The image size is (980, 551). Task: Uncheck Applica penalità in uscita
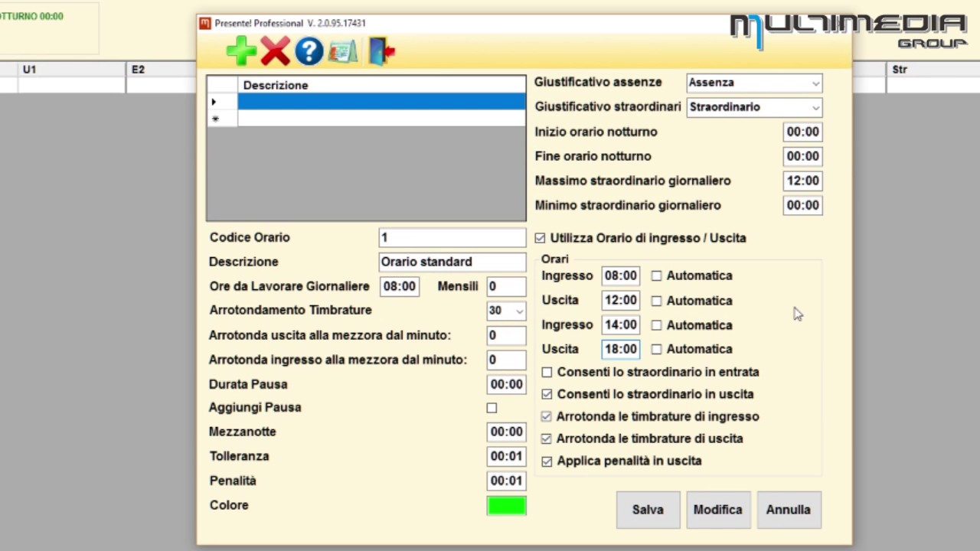click(x=547, y=461)
